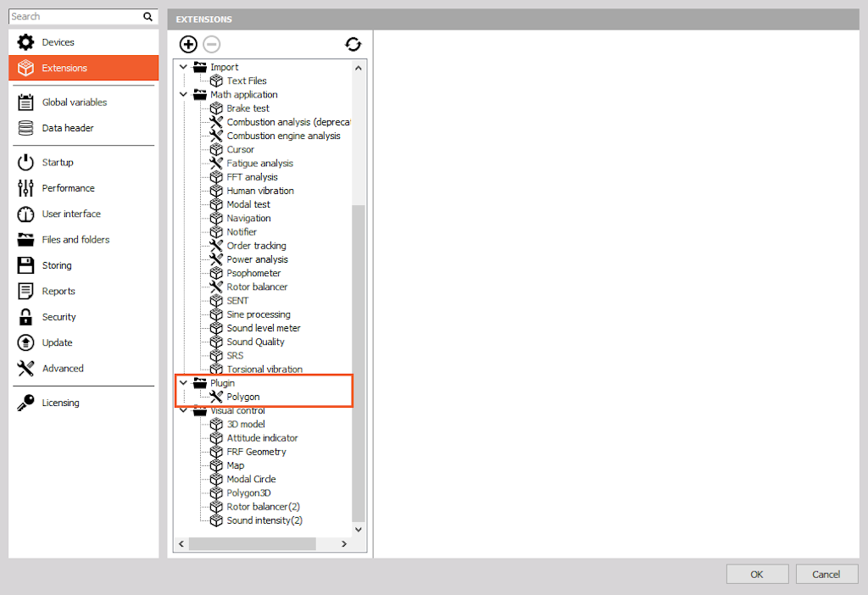Screen dimensions: 868x595
Task: Click the Storing floppy disk icon
Action: pyautogui.click(x=25, y=265)
